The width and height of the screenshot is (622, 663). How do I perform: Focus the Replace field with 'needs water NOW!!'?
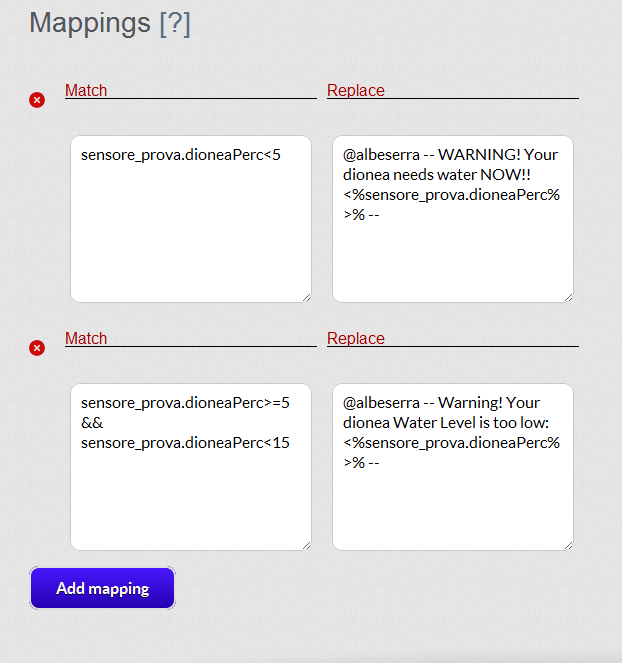pos(453,219)
